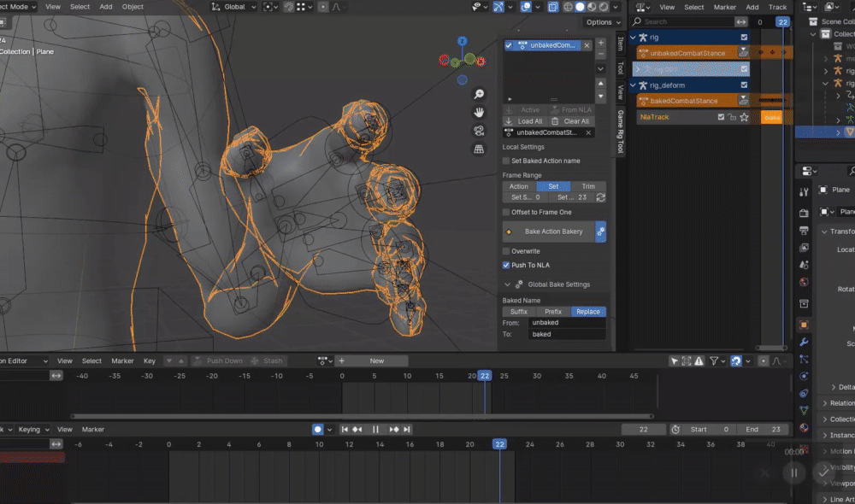Click gear icon beside Bake Action Bakery
Screen dimensions: 855x504
pyautogui.click(x=600, y=231)
